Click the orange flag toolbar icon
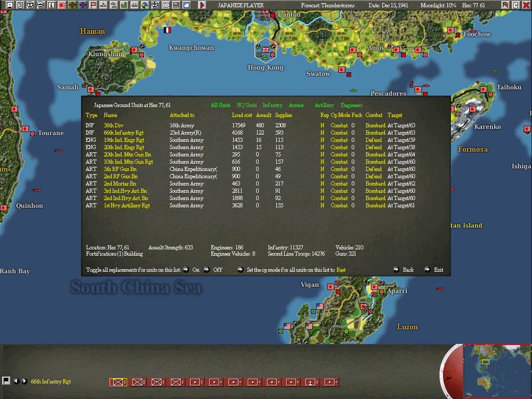This screenshot has height=399, width=532. point(93,5)
